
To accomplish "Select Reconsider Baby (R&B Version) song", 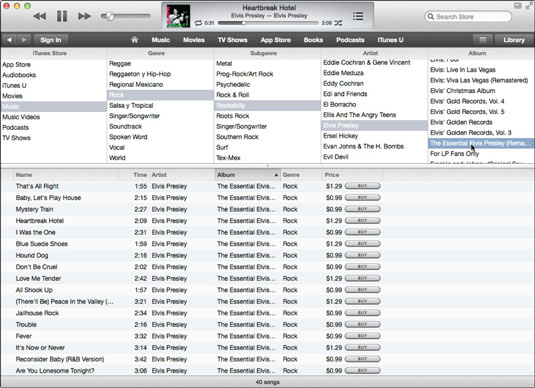I will (268, 359).
